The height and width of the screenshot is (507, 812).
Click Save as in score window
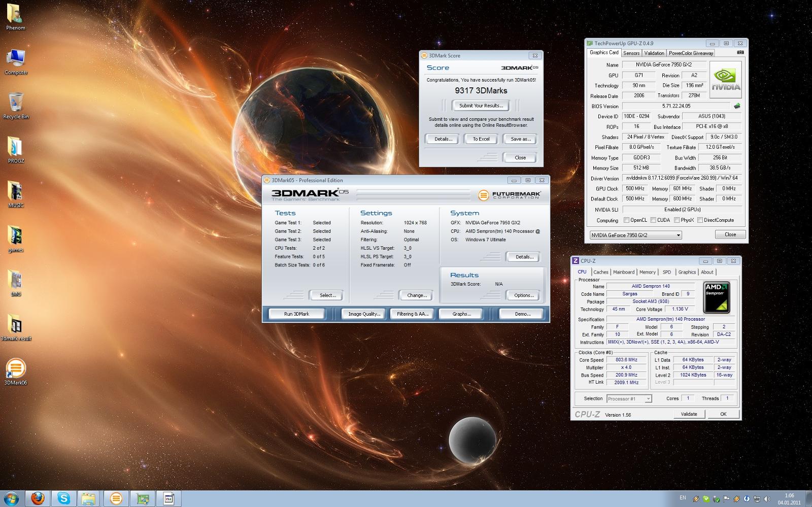click(x=520, y=139)
